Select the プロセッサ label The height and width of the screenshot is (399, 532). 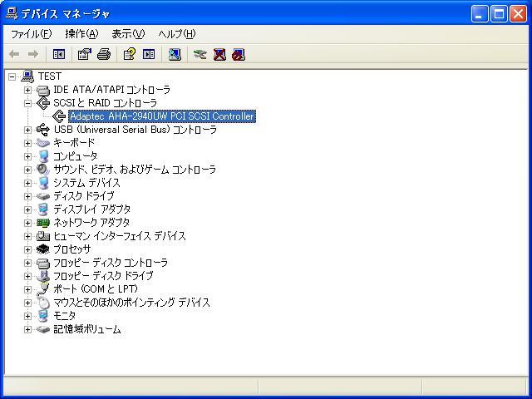pos(72,249)
